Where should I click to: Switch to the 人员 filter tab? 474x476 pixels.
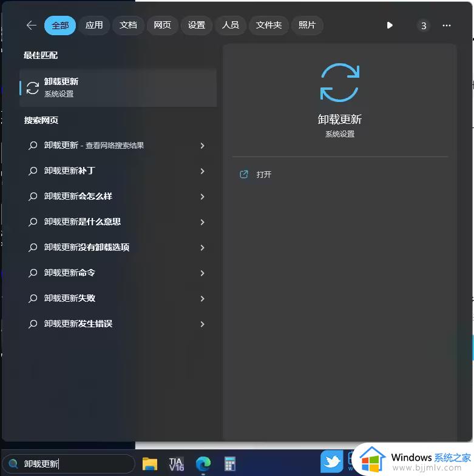tap(231, 25)
